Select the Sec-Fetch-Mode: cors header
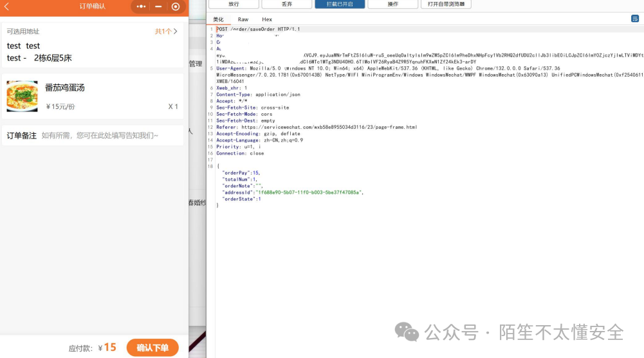Image resolution: width=644 pixels, height=358 pixels. coord(244,114)
